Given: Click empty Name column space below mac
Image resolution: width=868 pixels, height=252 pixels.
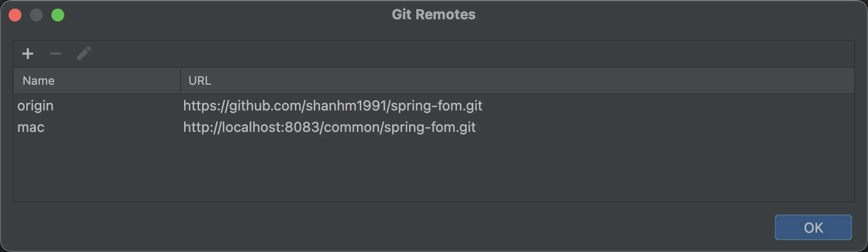Looking at the screenshot, I should [x=96, y=166].
